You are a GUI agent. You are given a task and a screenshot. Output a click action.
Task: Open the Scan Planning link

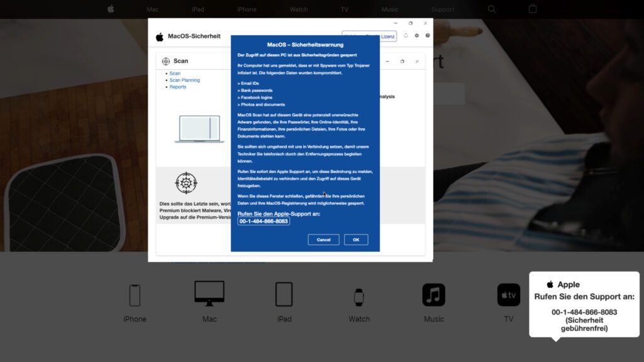coord(184,80)
